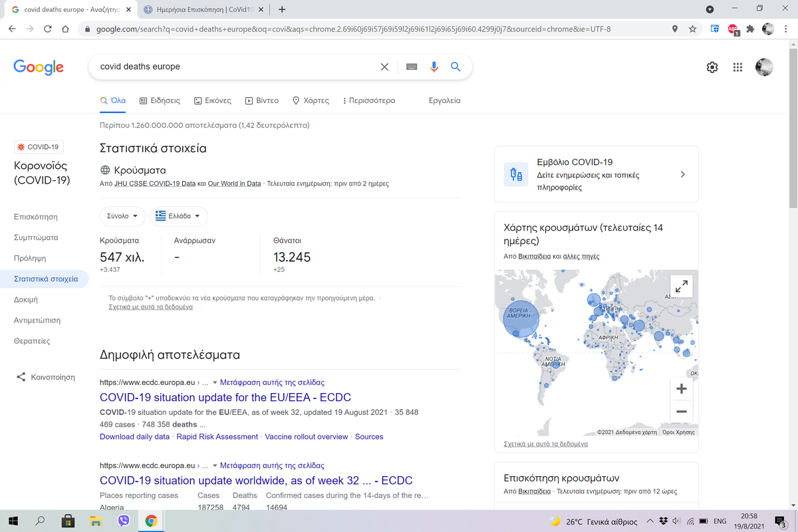Open the Περισσότερα search menu
The height and width of the screenshot is (532, 798).
(369, 100)
